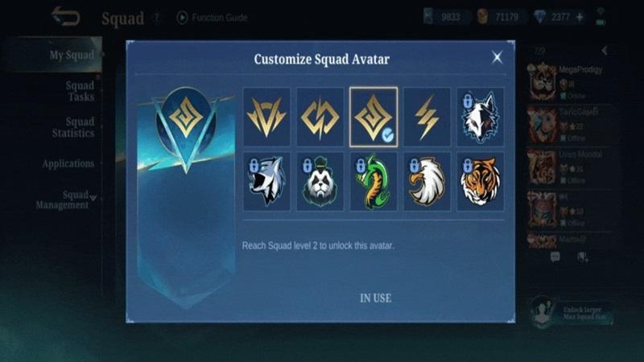Select the gold winged V avatar

point(266,117)
